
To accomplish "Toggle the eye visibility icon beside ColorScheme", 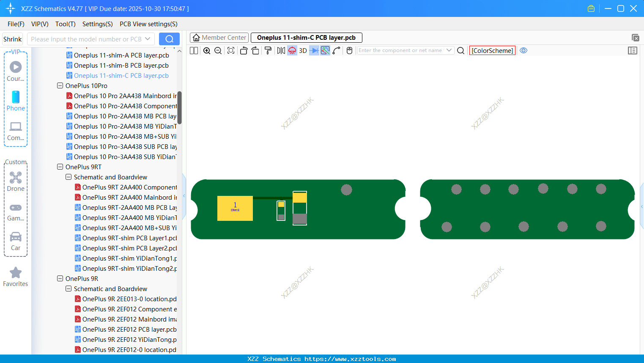I will click(523, 50).
